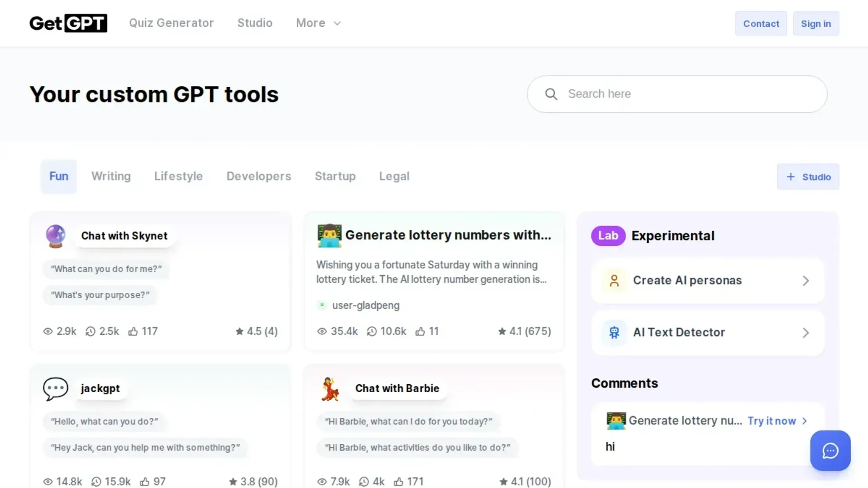The height and width of the screenshot is (488, 868).
Task: Click the plus Studio button
Action: (808, 177)
